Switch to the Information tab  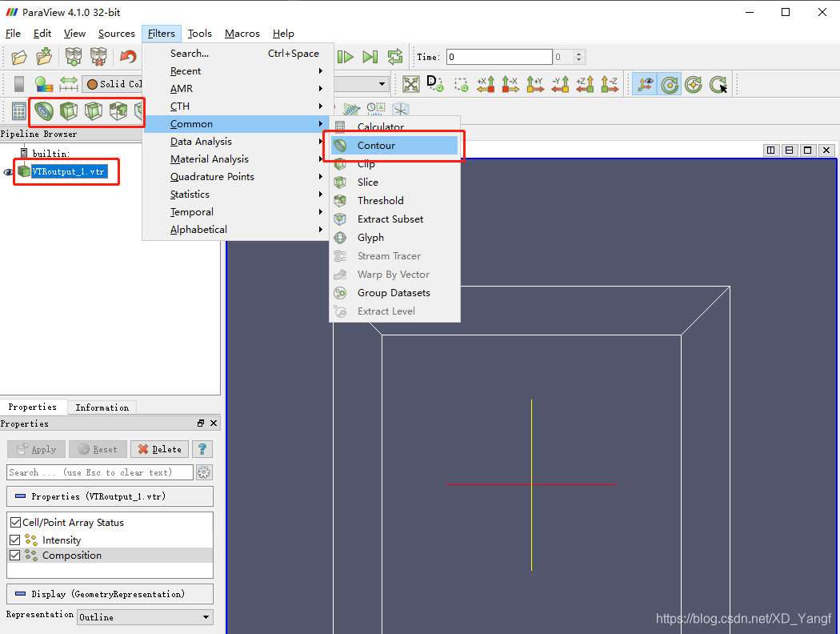pyautogui.click(x=102, y=407)
